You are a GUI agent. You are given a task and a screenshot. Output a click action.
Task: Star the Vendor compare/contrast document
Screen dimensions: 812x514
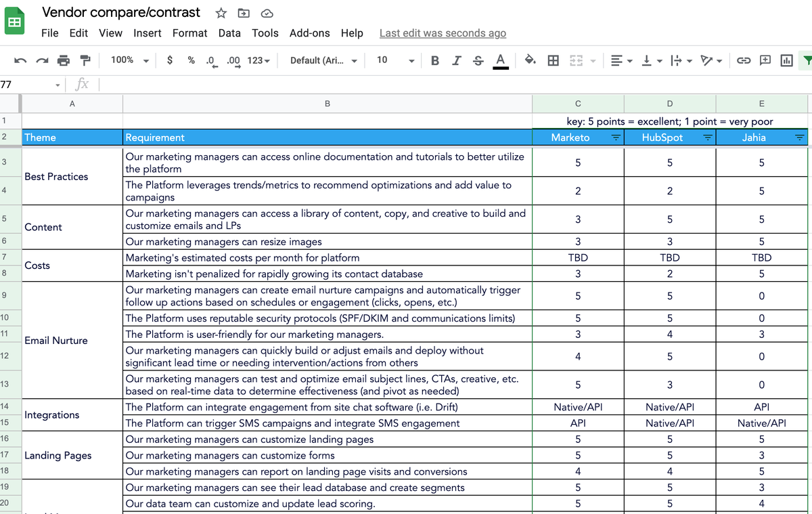point(221,13)
